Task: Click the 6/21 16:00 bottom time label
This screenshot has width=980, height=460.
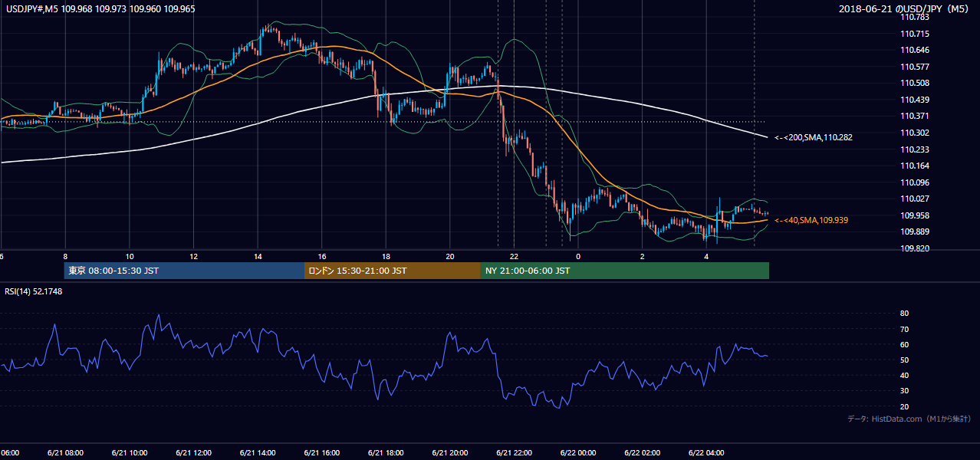Action: tap(321, 452)
